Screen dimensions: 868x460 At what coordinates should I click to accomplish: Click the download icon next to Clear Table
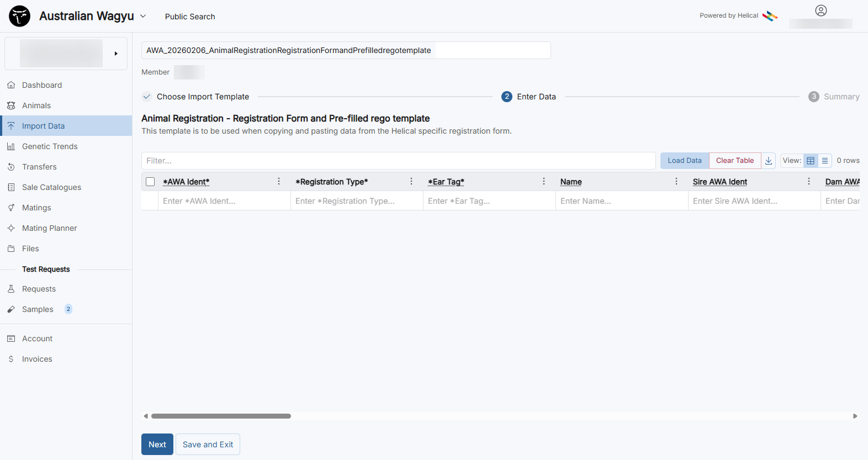[x=769, y=161]
